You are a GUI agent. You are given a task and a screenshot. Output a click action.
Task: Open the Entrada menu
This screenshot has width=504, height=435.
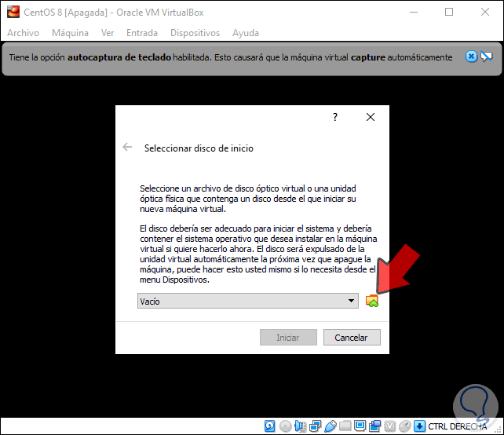tap(142, 33)
